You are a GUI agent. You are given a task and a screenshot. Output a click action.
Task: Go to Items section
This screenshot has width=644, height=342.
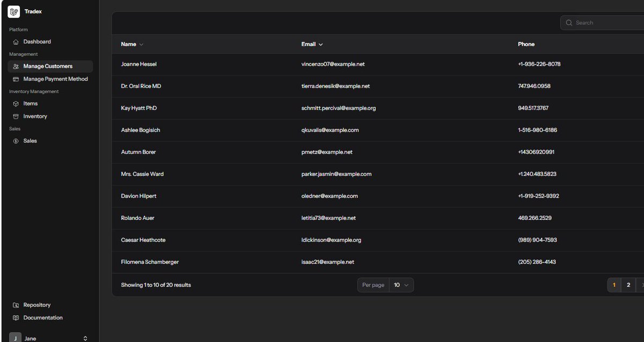50,104
